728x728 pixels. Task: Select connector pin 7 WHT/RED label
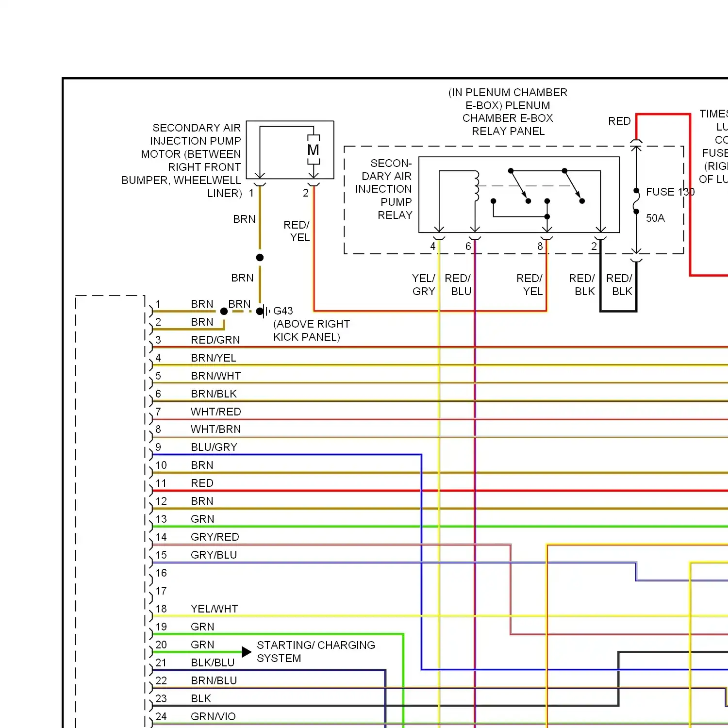click(215, 412)
